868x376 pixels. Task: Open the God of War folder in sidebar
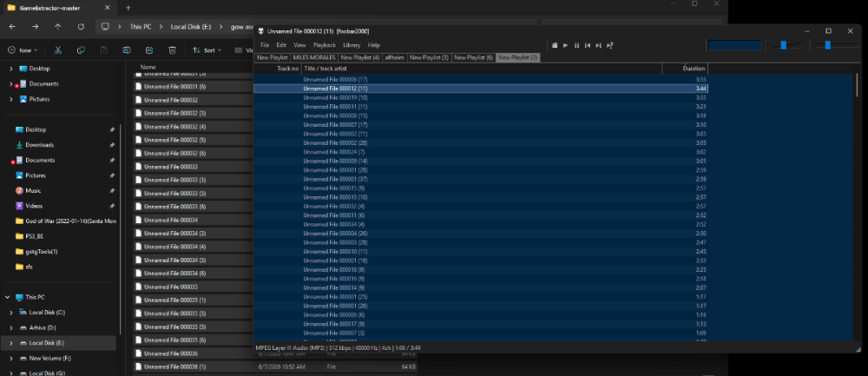point(66,221)
